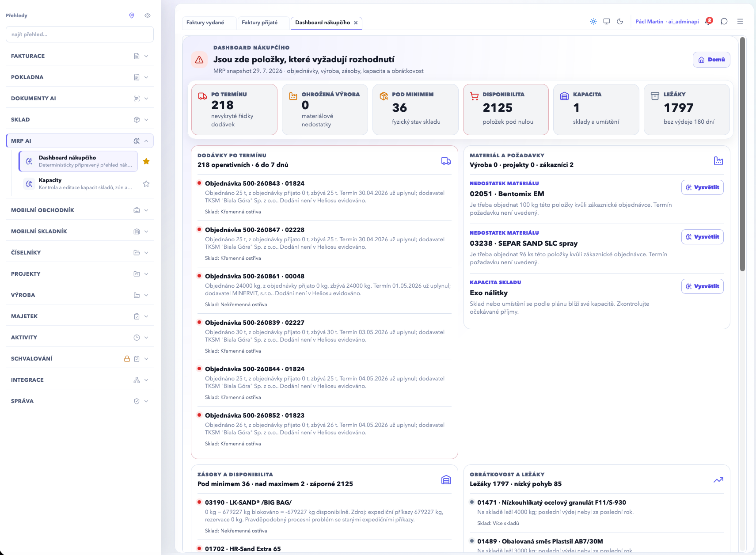Open the PROJEKTY menu section
Image resolution: width=756 pixels, height=555 pixels.
click(80, 274)
